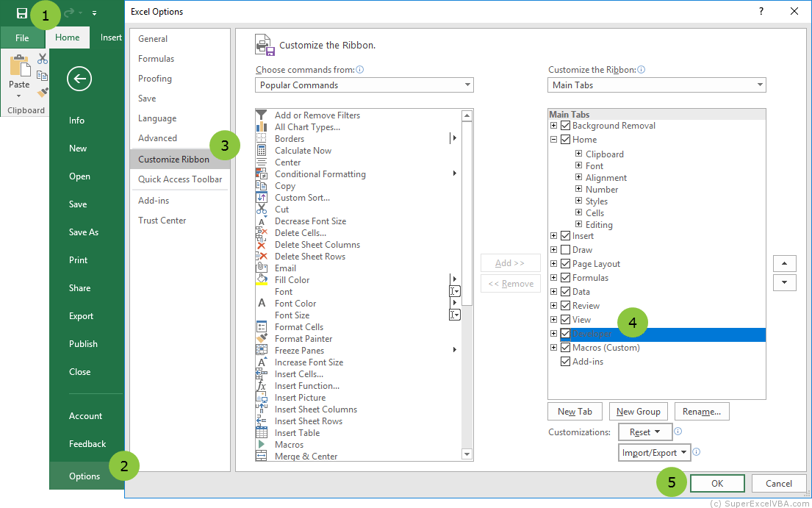The width and height of the screenshot is (812, 508).
Task: Click the Rename button
Action: [x=702, y=411]
